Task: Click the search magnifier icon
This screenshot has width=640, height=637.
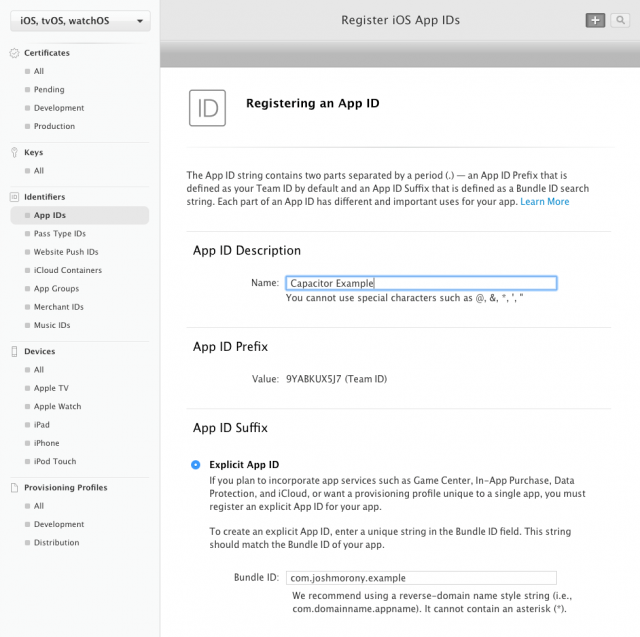Action: click(620, 20)
